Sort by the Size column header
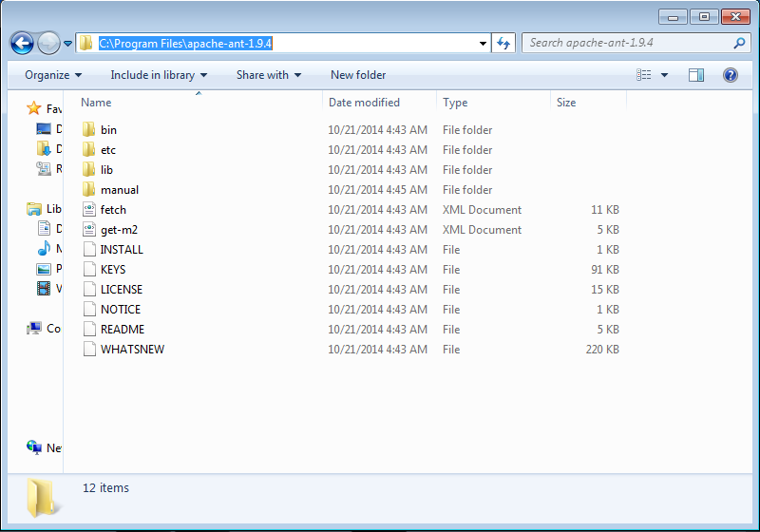Image resolution: width=760 pixels, height=532 pixels. coord(566,103)
